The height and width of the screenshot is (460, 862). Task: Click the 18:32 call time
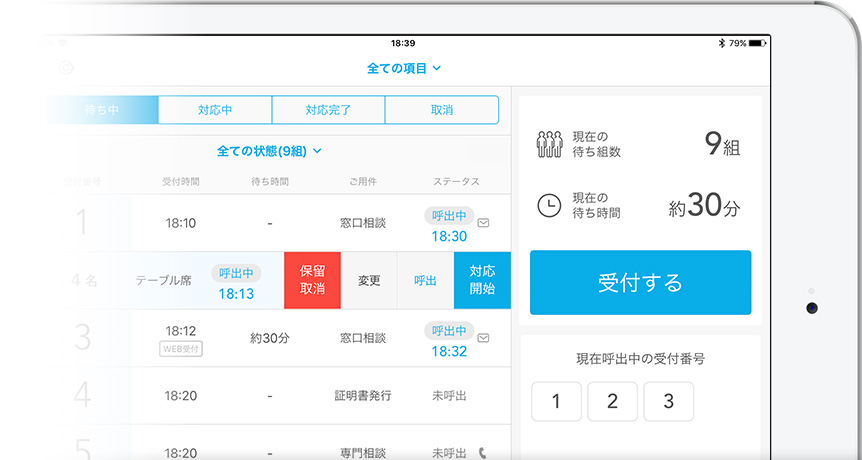click(449, 351)
